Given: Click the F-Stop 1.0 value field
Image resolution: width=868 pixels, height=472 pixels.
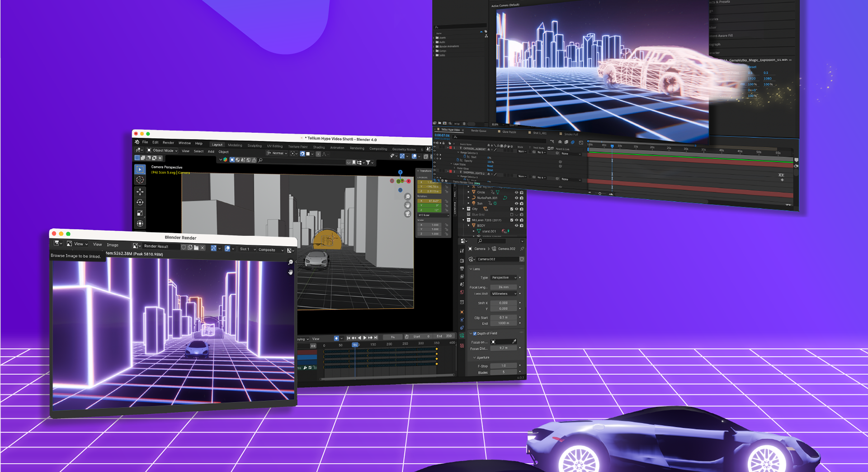Looking at the screenshot, I should 504,365.
